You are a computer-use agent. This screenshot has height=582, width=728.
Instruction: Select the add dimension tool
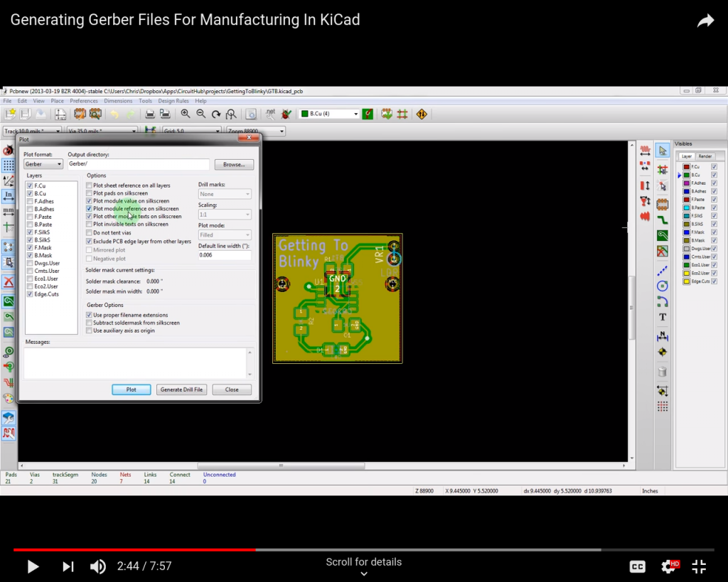point(663,335)
